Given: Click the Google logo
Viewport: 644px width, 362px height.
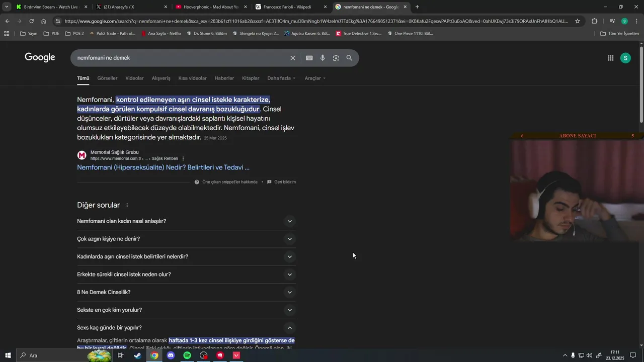Looking at the screenshot, I should coord(40,57).
